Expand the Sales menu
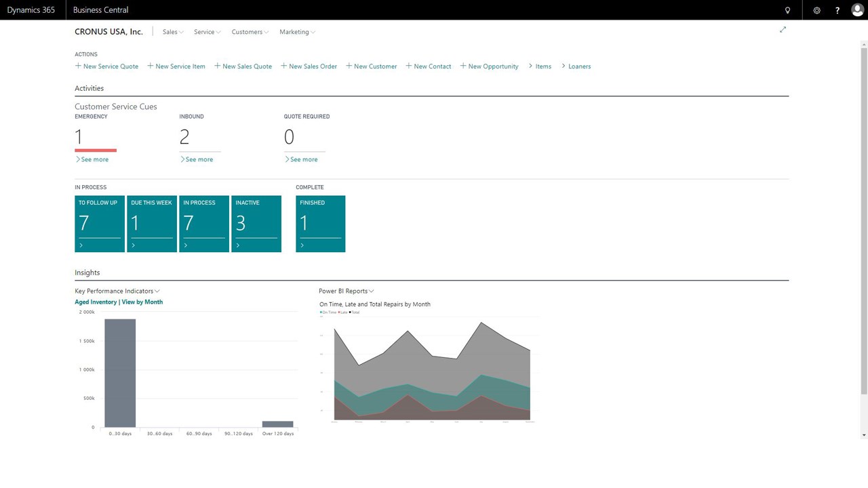 (x=173, y=32)
